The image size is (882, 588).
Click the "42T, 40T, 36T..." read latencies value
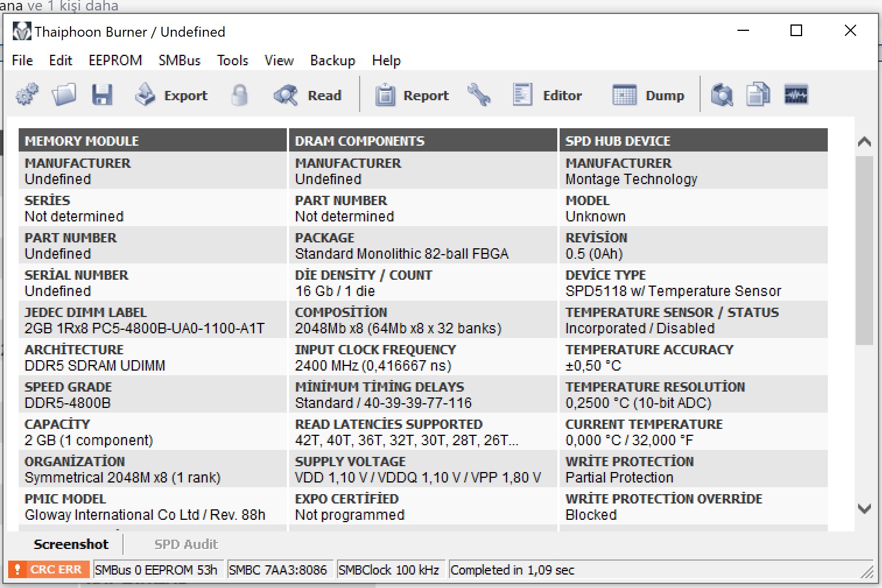tap(406, 440)
